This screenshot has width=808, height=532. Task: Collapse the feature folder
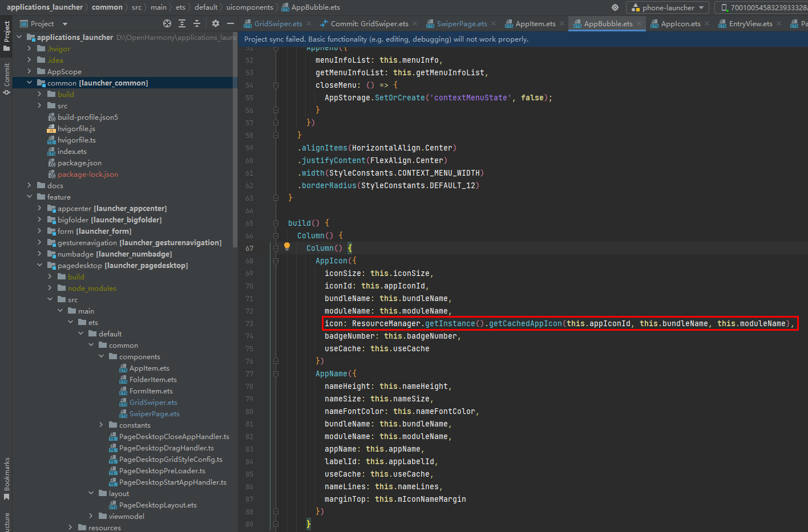(x=29, y=197)
